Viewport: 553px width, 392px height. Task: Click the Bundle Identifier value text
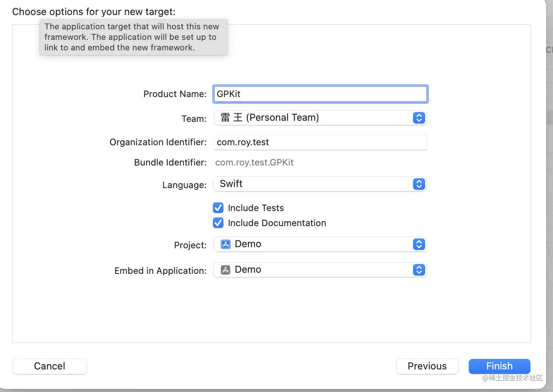coord(254,163)
